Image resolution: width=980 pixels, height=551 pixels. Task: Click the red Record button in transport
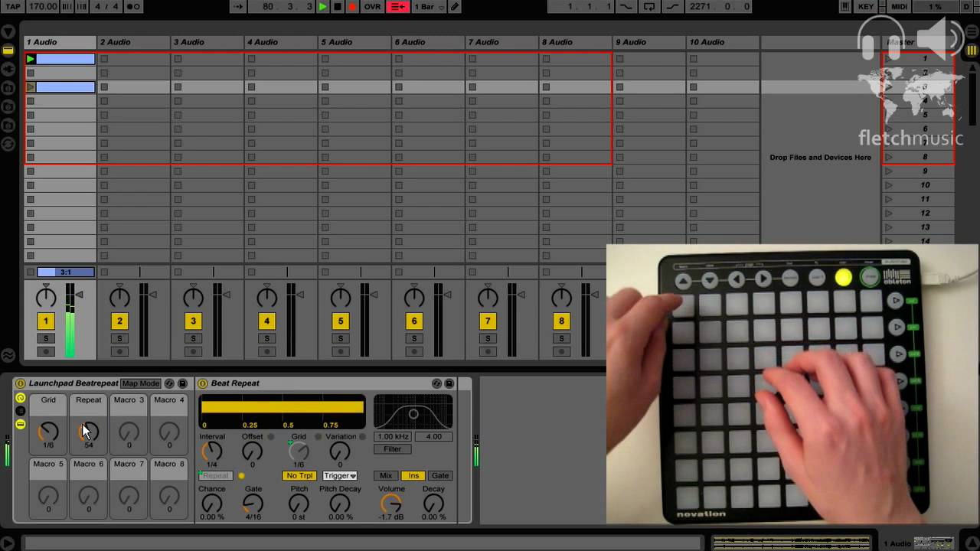(x=352, y=7)
